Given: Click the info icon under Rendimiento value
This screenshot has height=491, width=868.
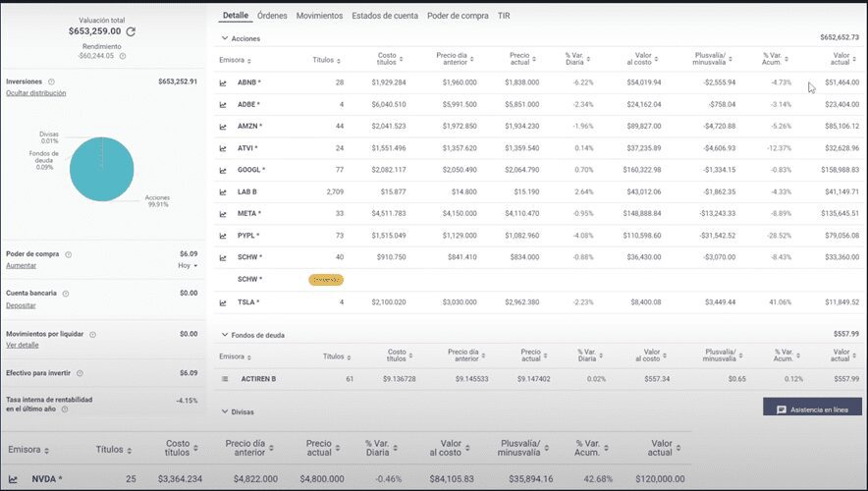Looking at the screenshot, I should click(123, 56).
